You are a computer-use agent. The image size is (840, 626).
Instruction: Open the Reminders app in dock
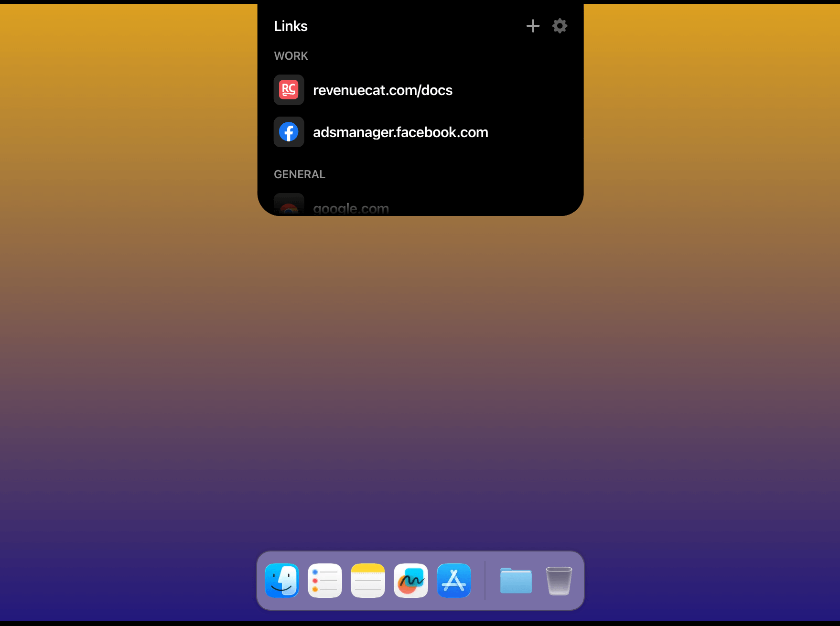pyautogui.click(x=325, y=581)
